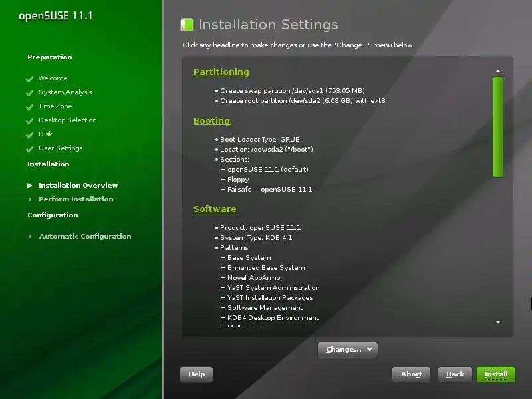The height and width of the screenshot is (399, 532).
Task: Click the Disk step label
Action: [x=45, y=134]
